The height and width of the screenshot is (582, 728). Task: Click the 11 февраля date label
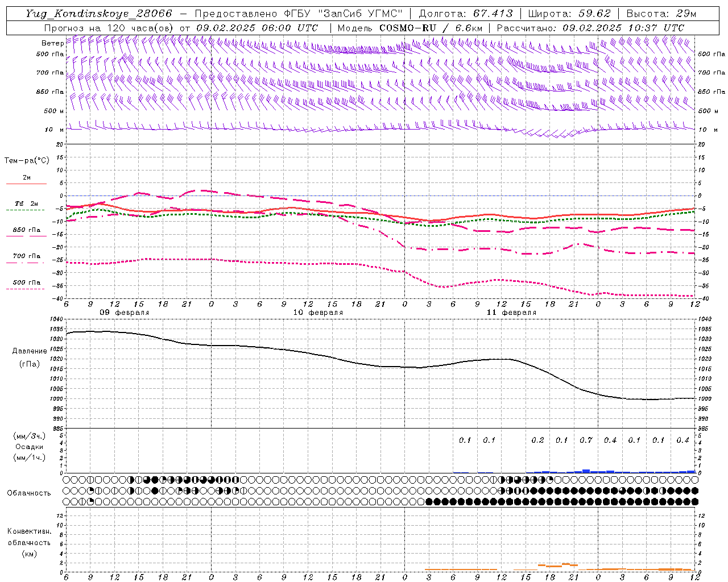(x=511, y=313)
